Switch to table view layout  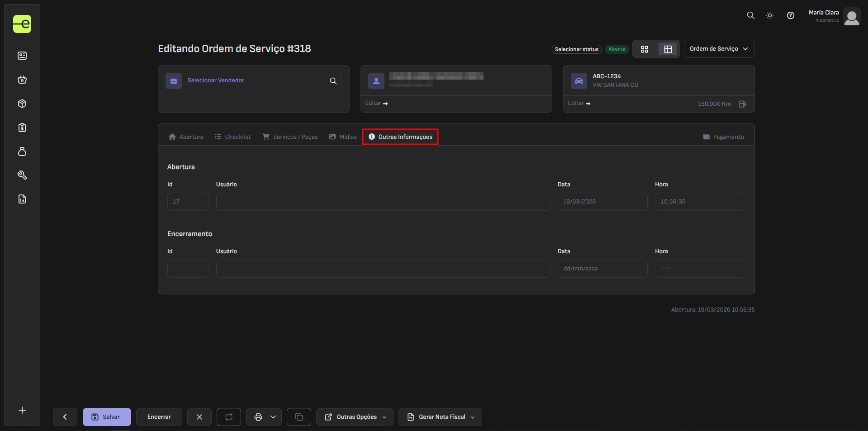(x=668, y=49)
